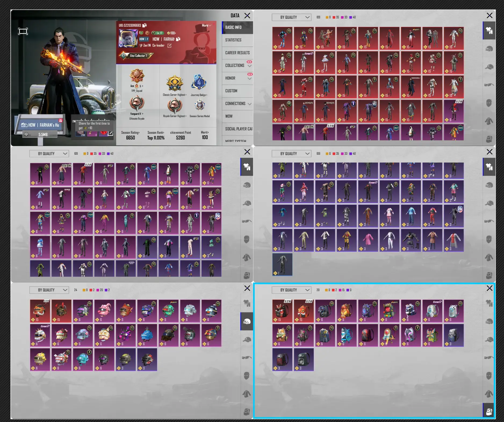Click the 6650 season rating value

pos(131,138)
